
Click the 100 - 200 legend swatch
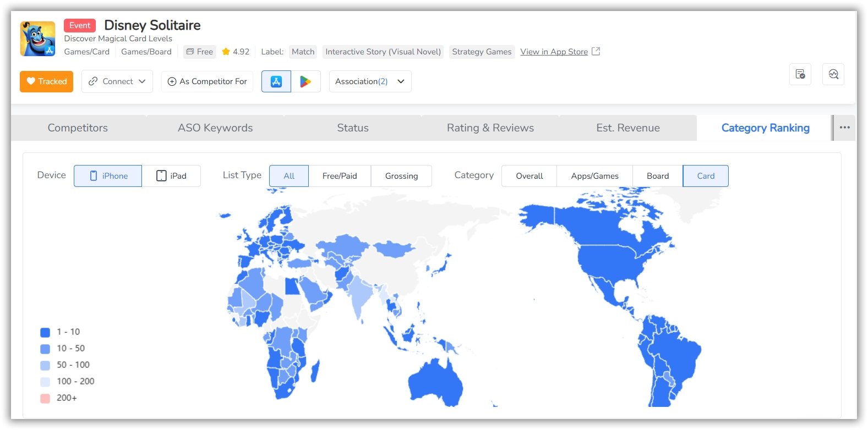click(45, 382)
